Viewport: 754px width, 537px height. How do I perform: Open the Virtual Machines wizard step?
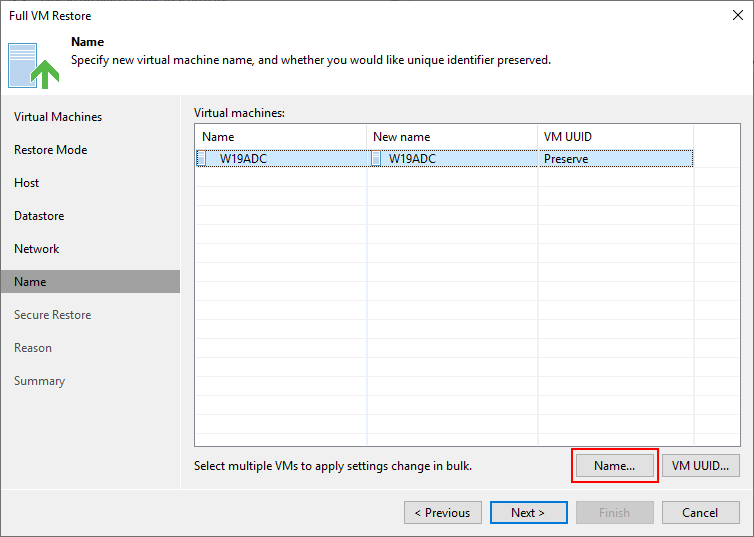point(58,117)
